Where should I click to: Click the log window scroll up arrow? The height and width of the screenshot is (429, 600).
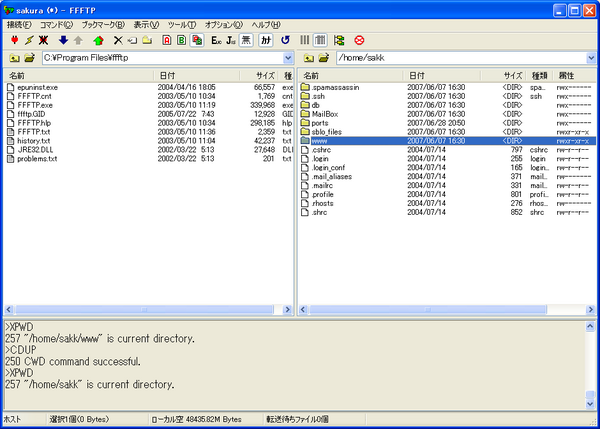tap(590, 326)
